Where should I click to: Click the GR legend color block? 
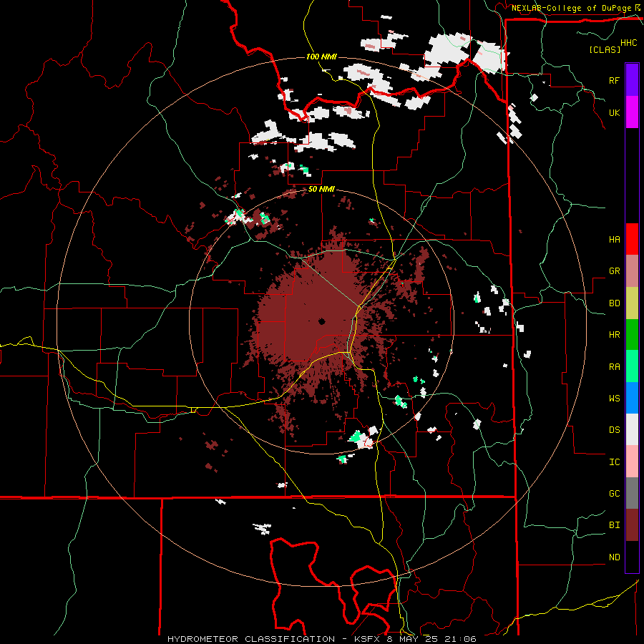pyautogui.click(x=632, y=271)
